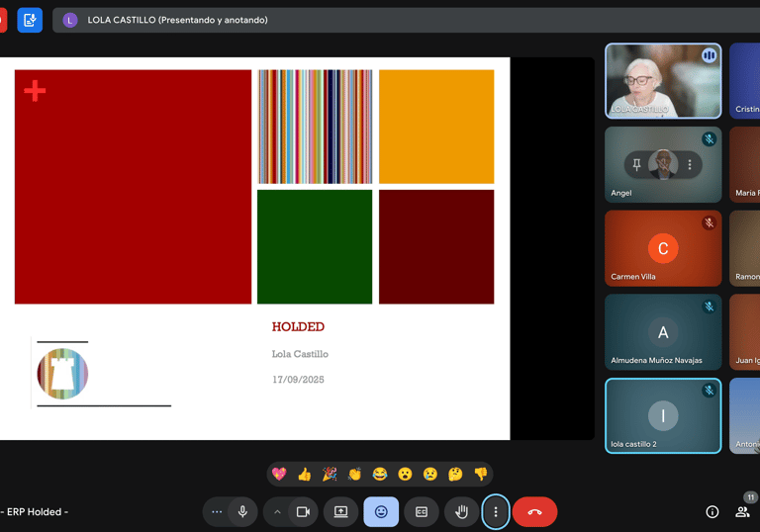Click the muted mic badge on Carmen Villa's tile
The image size is (760, 532).
tap(710, 222)
